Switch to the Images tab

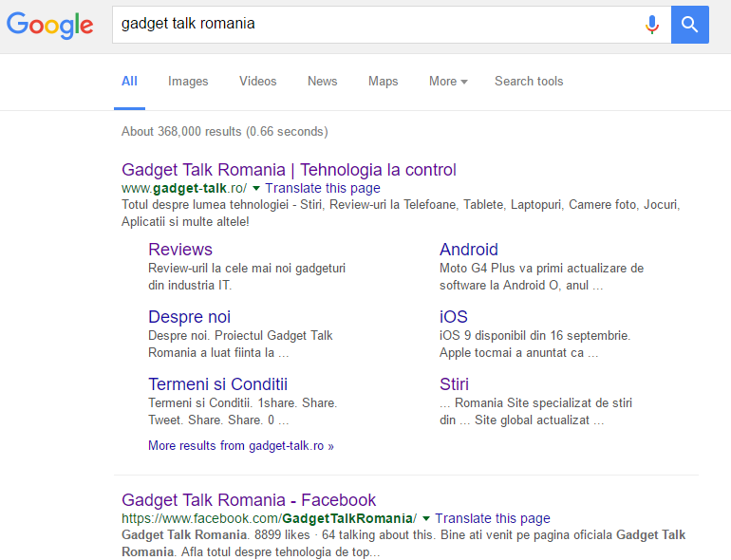[188, 81]
